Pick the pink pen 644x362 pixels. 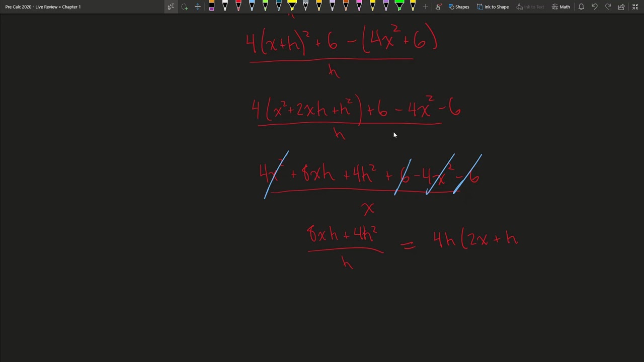[359, 7]
